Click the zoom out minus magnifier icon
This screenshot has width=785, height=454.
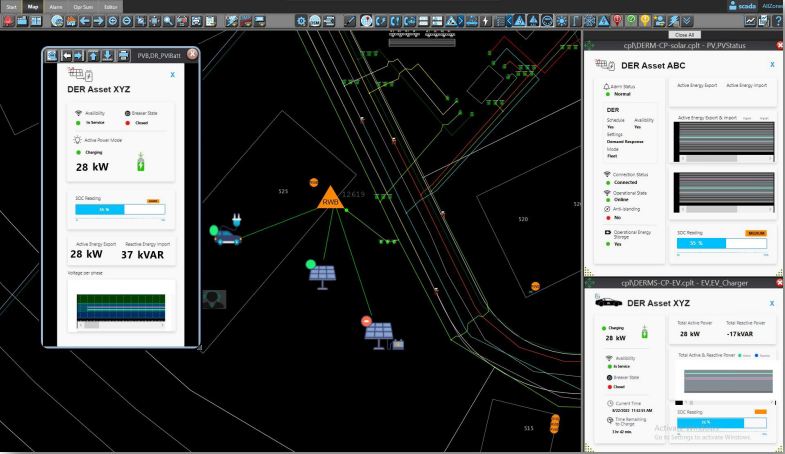pos(126,21)
